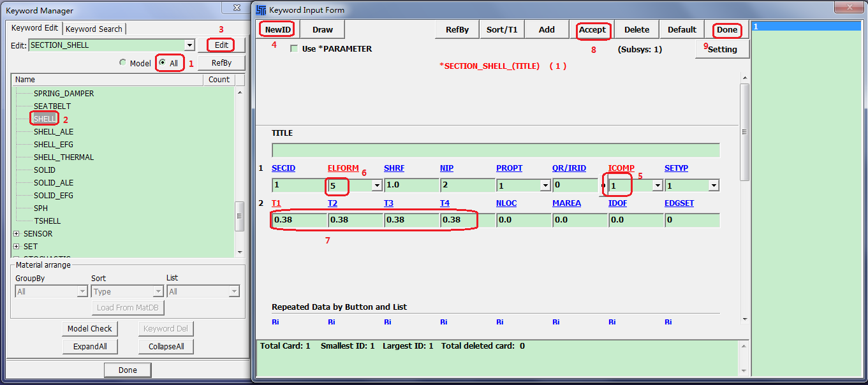Select SHELL in the keyword tree
Viewport: 868px width, 385px height.
[x=45, y=119]
